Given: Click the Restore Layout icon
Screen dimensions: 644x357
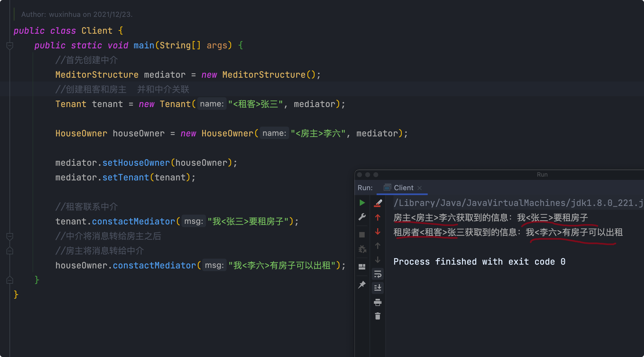Looking at the screenshot, I should point(362,267).
